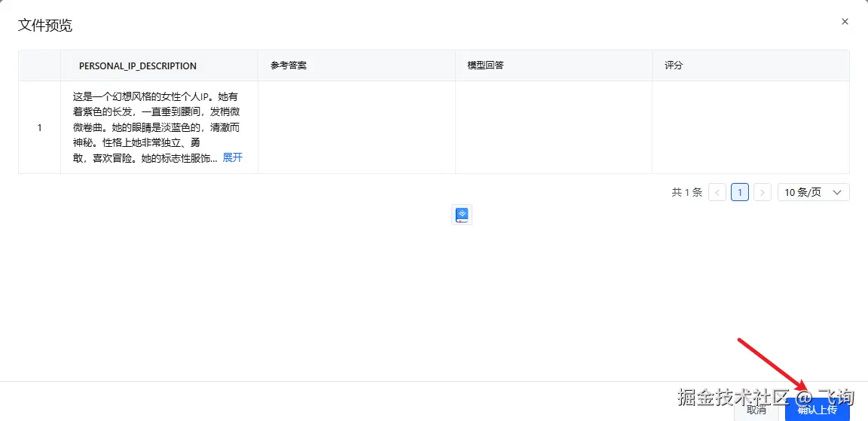This screenshot has height=421, width=868.
Task: Click the blue book icon below the table
Action: [x=462, y=215]
